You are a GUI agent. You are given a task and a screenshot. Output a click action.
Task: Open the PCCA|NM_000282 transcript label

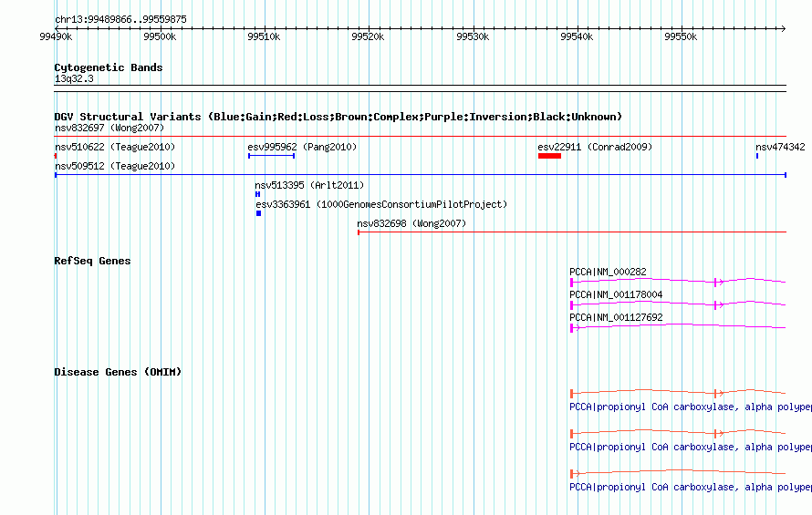tap(608, 272)
